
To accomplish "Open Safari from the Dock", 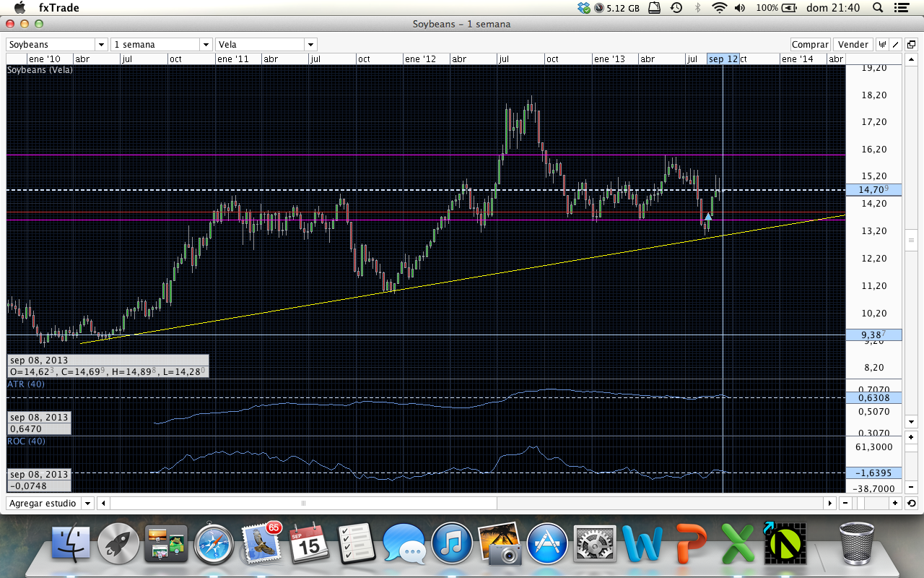I will 214,543.
